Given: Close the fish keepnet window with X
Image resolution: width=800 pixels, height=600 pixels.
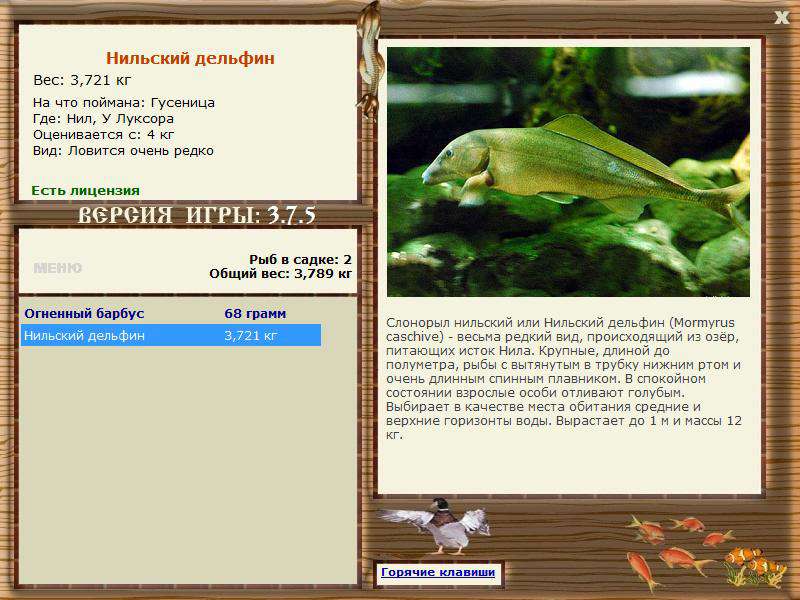Looking at the screenshot, I should pos(781,18).
